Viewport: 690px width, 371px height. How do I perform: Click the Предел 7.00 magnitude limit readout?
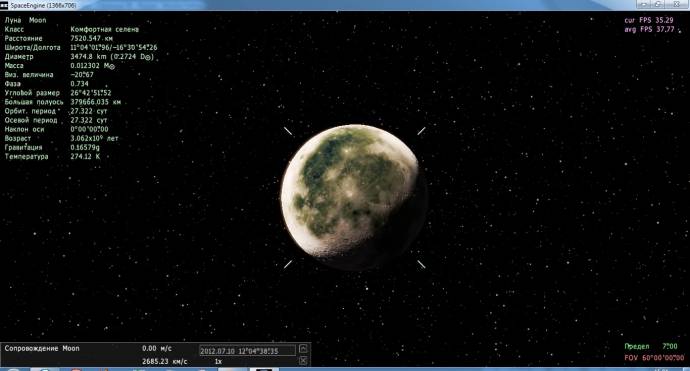tap(651, 346)
